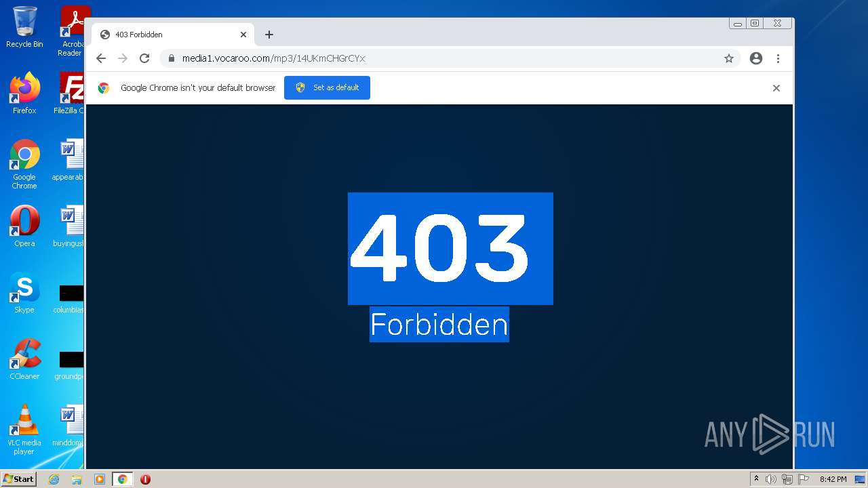Open a new tab with plus button
The image size is (868, 488).
269,35
